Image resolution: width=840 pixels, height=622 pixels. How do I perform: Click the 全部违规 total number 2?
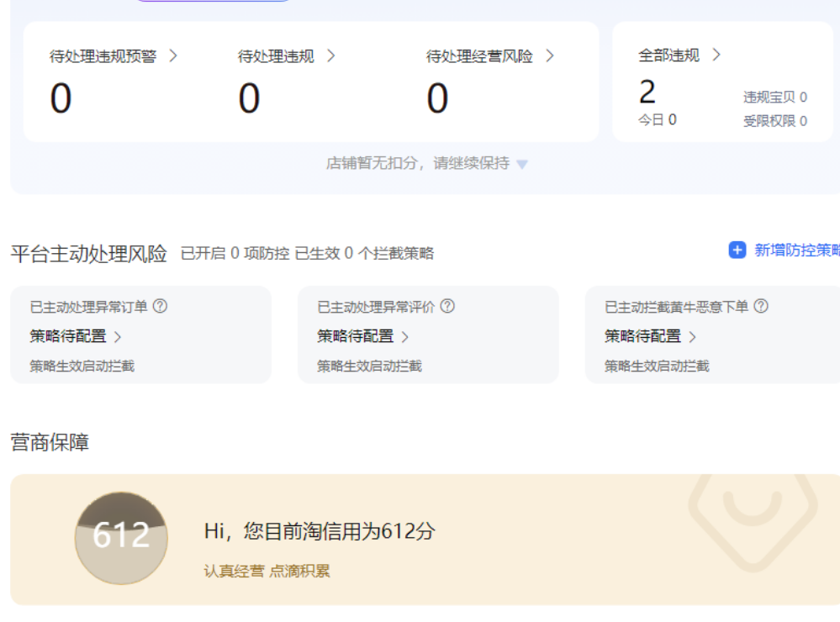coord(647,92)
